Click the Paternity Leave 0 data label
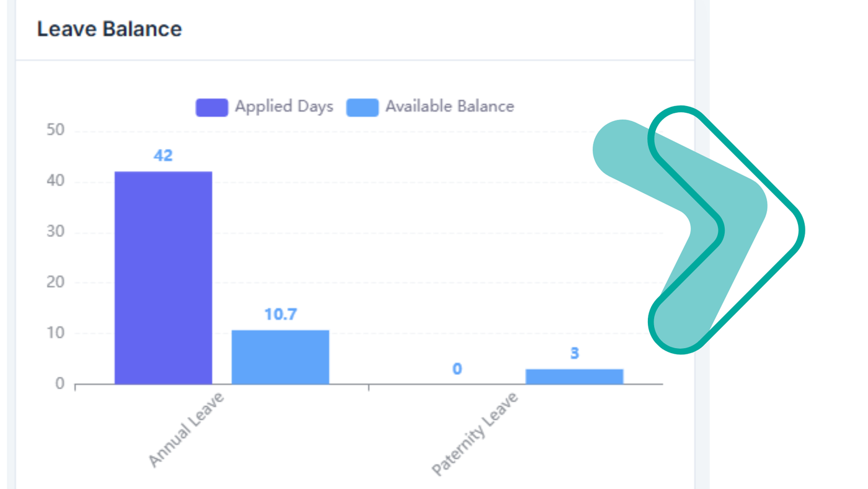868x489 pixels. click(x=457, y=369)
